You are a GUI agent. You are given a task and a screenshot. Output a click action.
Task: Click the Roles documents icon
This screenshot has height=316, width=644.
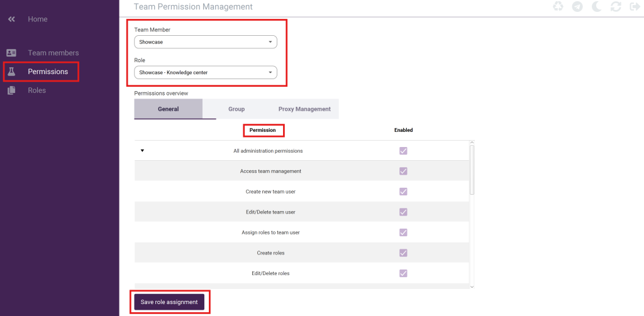(11, 90)
